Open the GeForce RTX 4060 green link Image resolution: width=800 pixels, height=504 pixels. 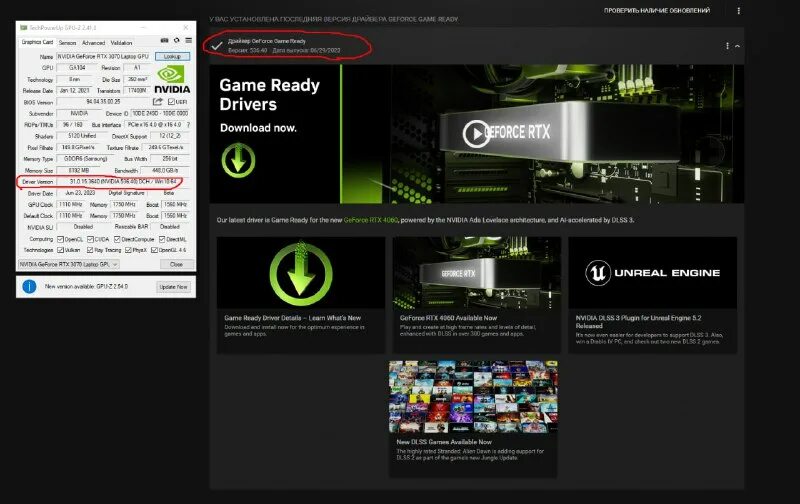pos(370,220)
